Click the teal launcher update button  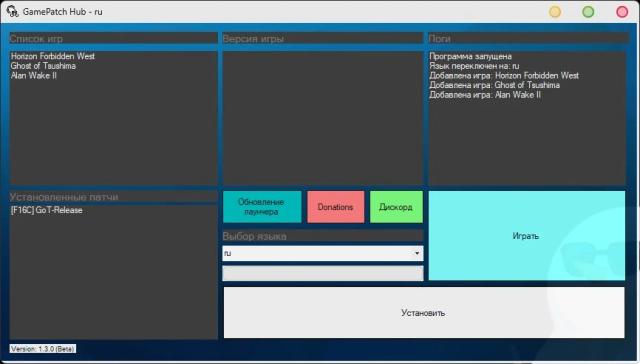coord(262,207)
